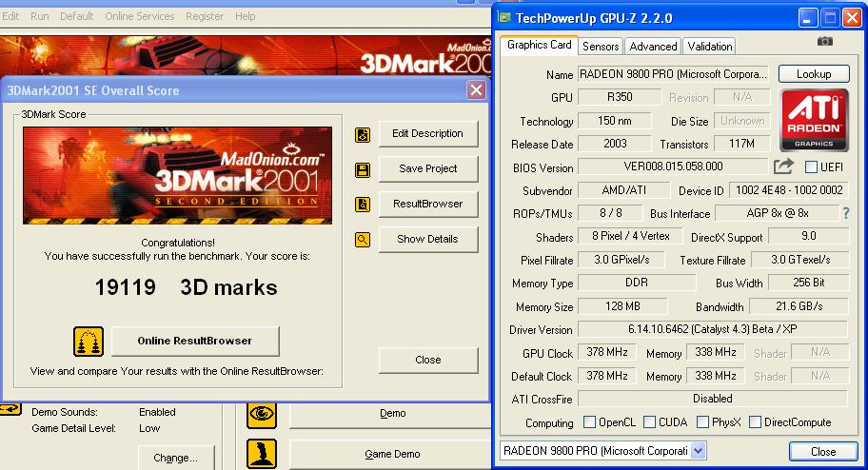Click the Demo button
This screenshot has height=470, width=868.
[392, 414]
